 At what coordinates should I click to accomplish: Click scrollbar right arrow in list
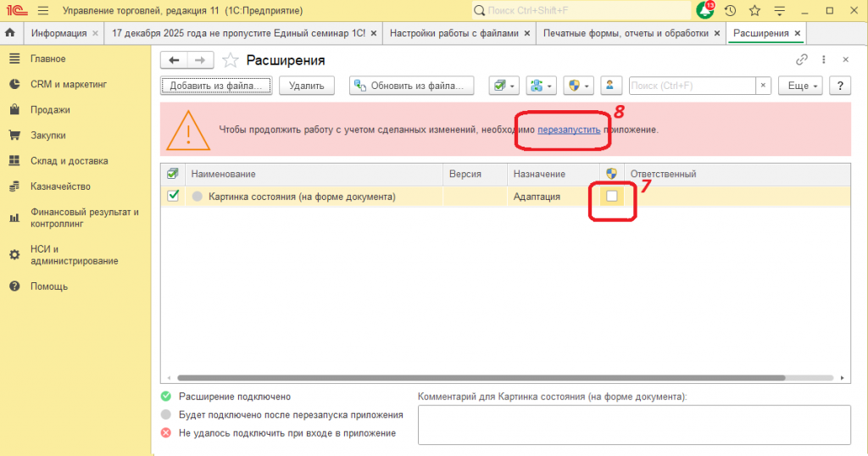pyautogui.click(x=842, y=378)
